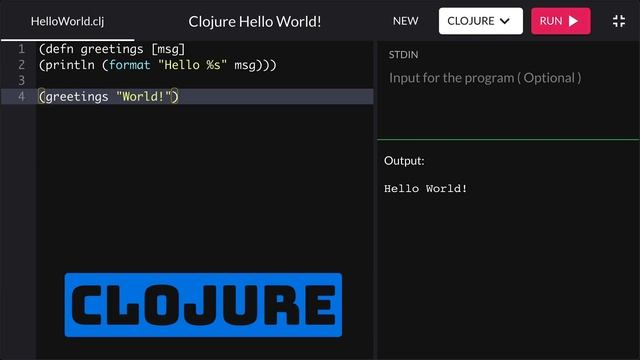
Task: Click the 'format' keyword in code
Action: click(129, 65)
